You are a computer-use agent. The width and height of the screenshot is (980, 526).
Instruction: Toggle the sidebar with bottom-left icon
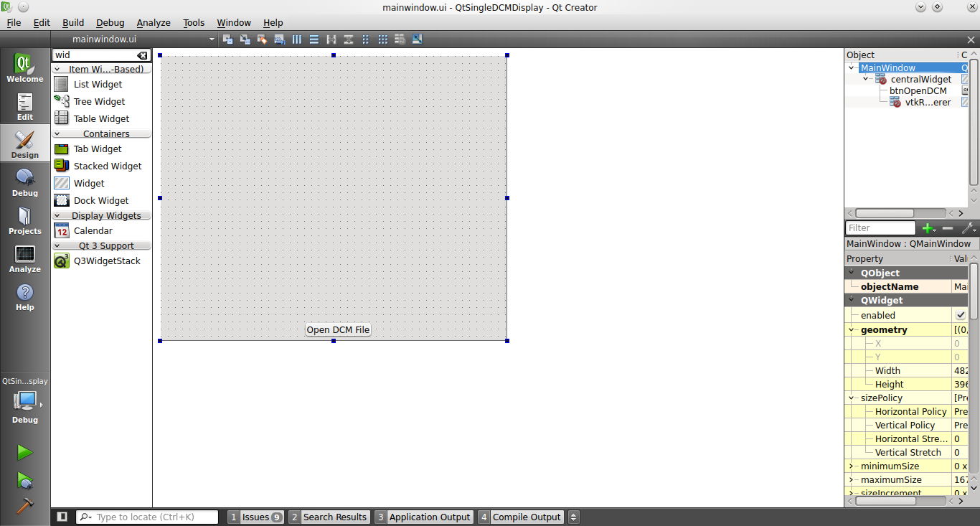62,517
